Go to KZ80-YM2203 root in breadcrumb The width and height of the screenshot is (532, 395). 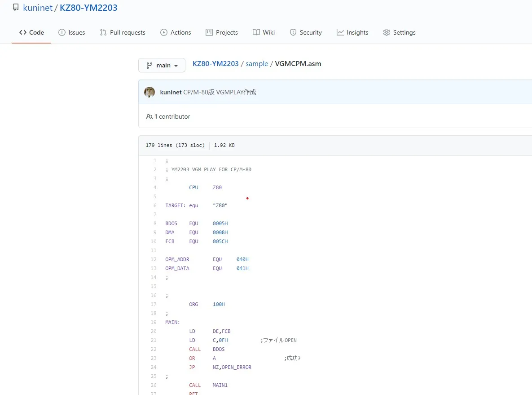coord(215,64)
